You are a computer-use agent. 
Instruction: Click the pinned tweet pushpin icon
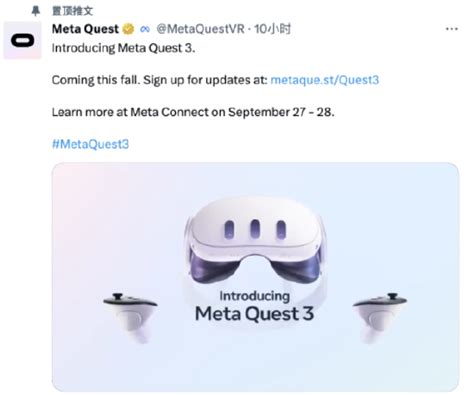pyautogui.click(x=35, y=11)
